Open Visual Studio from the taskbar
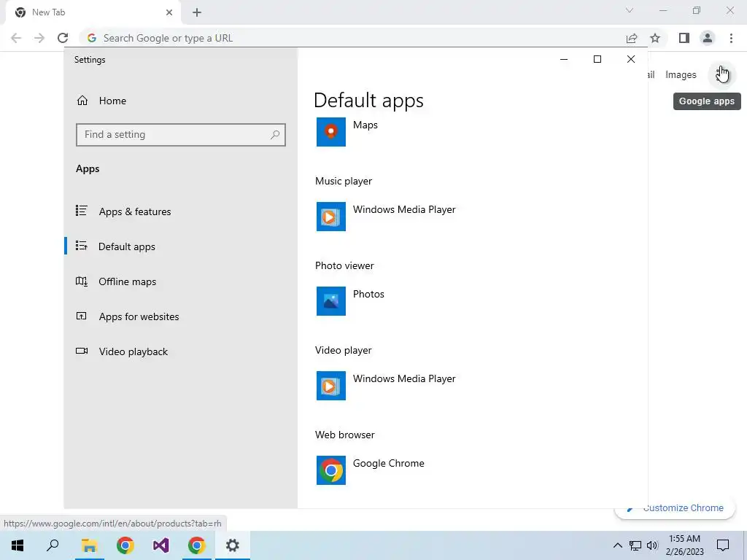 click(x=160, y=545)
